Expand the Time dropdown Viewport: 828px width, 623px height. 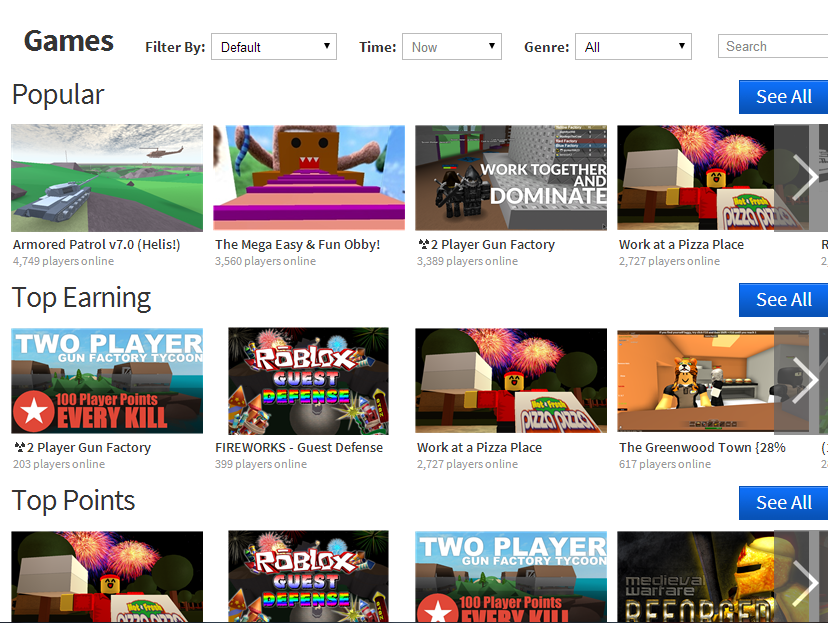451,47
